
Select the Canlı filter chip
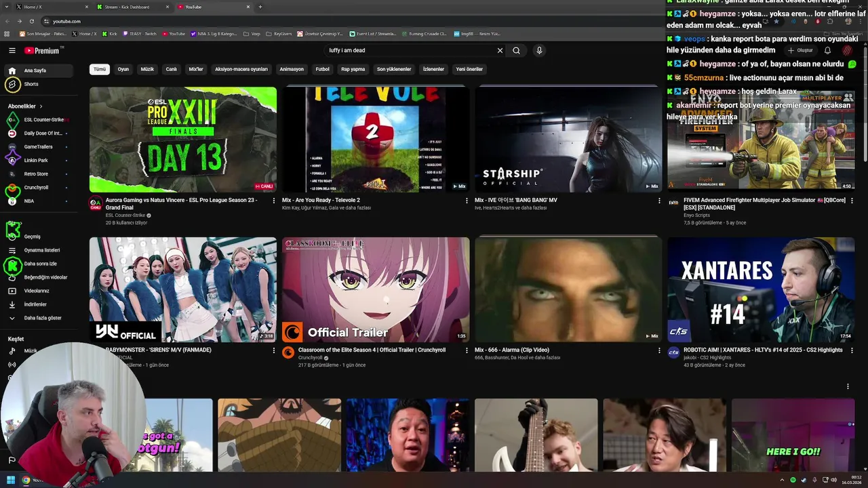click(172, 69)
